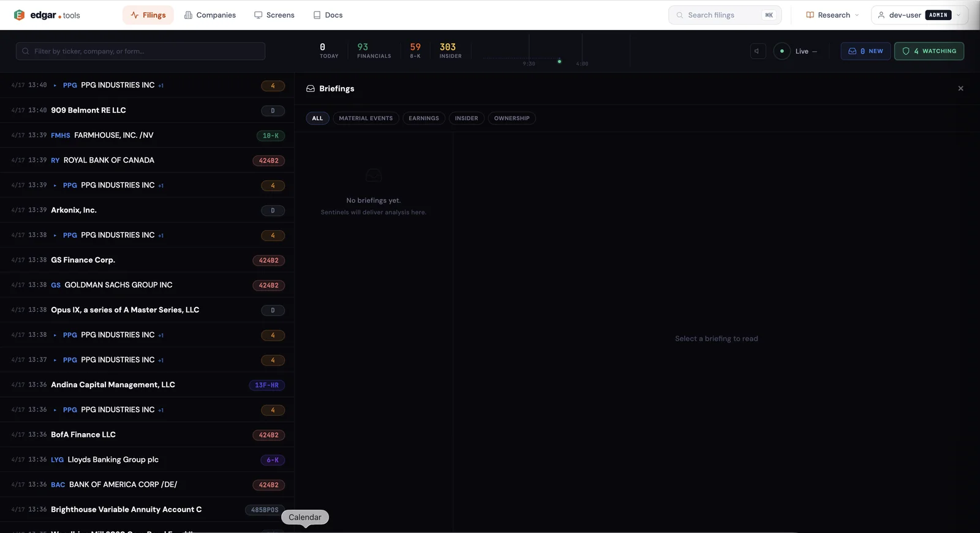Click the 303 INSIDER stat
Screen dimensions: 980x533
450,50
